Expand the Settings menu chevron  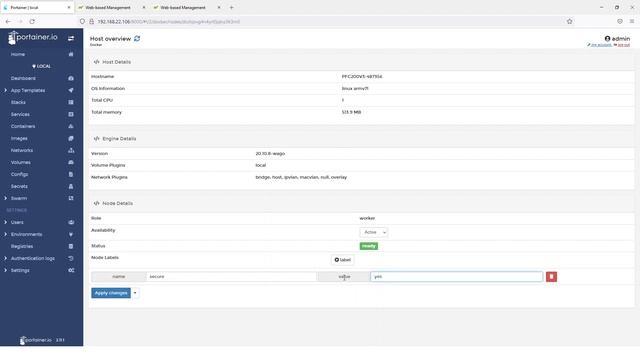[x=5, y=270]
